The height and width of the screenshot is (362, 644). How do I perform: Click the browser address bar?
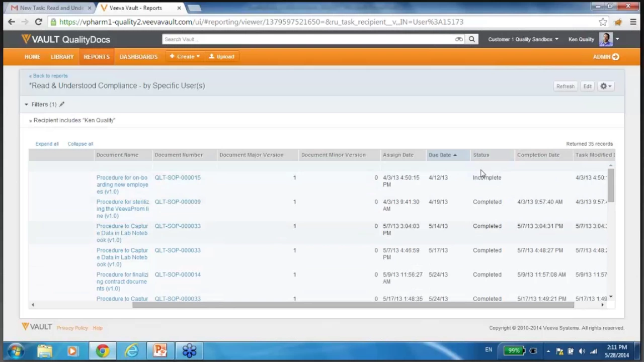click(322, 22)
